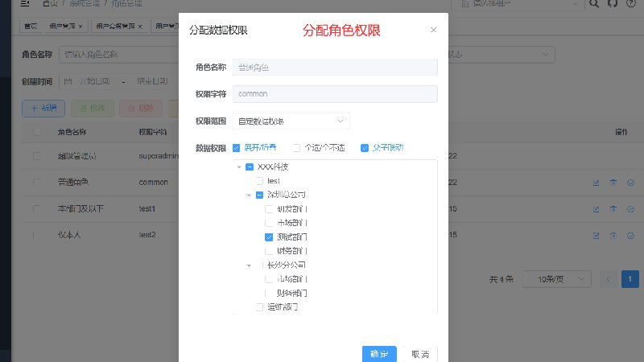This screenshot has height=362, width=644.
Task: Click the data-permission check icon in the 普通角色 row
Action: click(630, 183)
